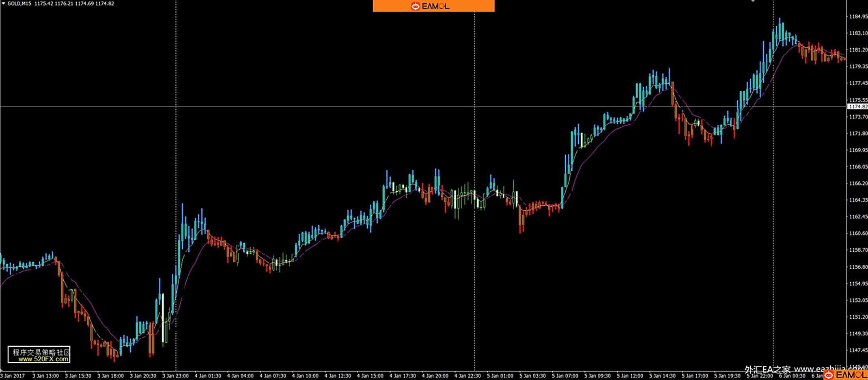Image resolution: width=868 pixels, height=380 pixels.
Task: Click the dropdown arrow beside GOLD,M15
Action: [4, 4]
